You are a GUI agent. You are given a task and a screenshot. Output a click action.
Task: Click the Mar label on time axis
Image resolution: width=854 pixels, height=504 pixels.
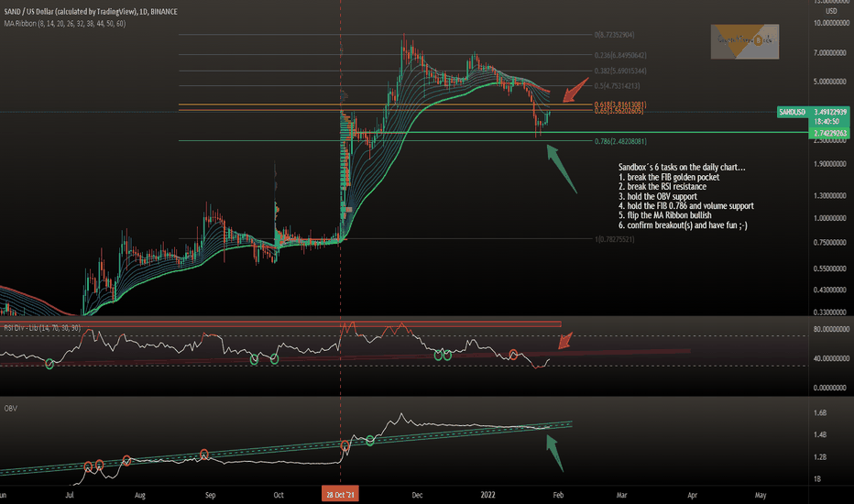pos(621,495)
